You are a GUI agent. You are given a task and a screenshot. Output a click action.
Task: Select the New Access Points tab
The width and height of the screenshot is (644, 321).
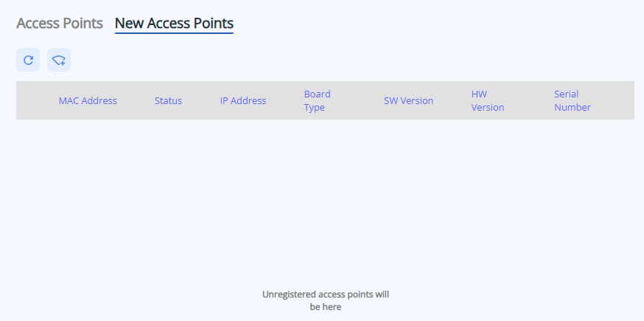click(174, 23)
